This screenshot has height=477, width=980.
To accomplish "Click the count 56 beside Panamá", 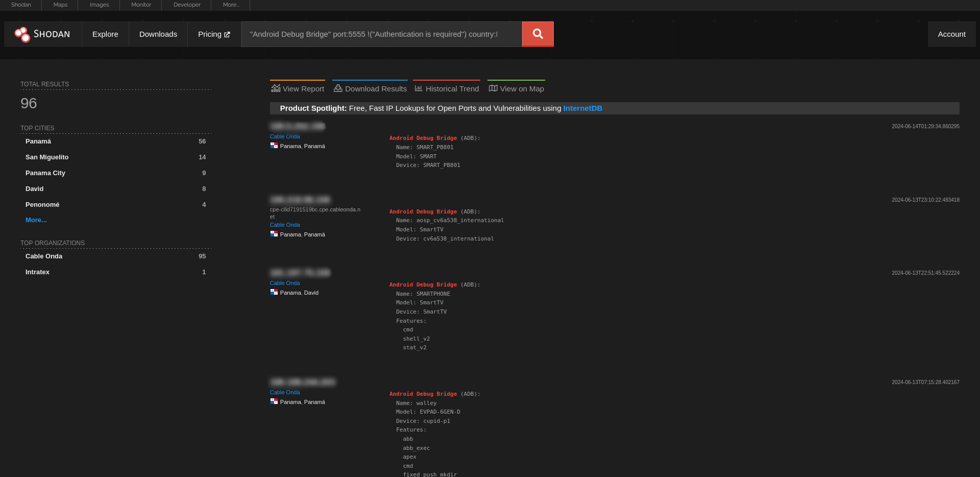I will click(x=202, y=141).
